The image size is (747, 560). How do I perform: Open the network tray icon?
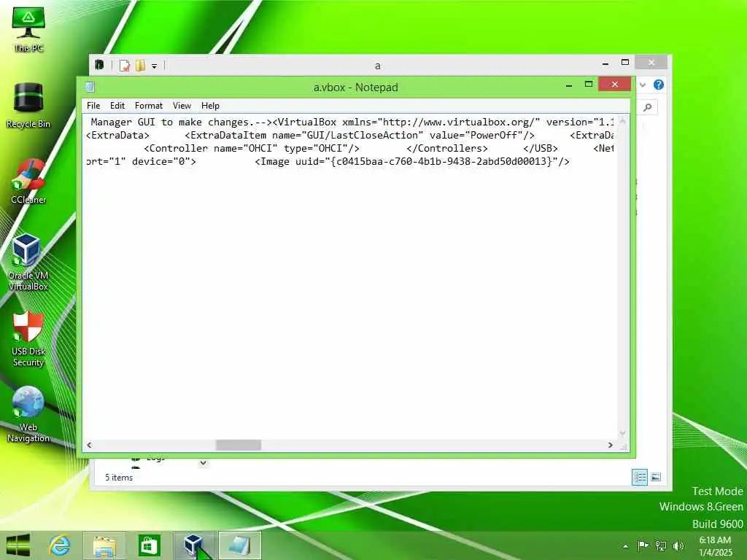661,545
